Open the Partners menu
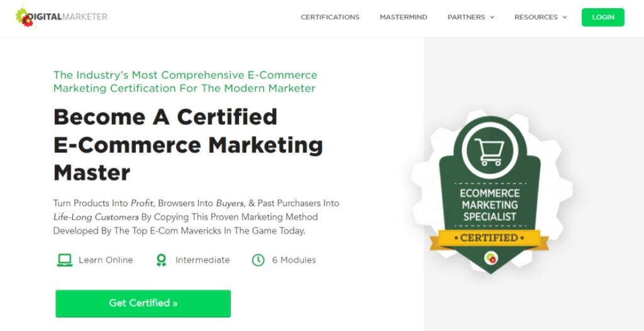The image size is (644, 331). pyautogui.click(x=470, y=17)
